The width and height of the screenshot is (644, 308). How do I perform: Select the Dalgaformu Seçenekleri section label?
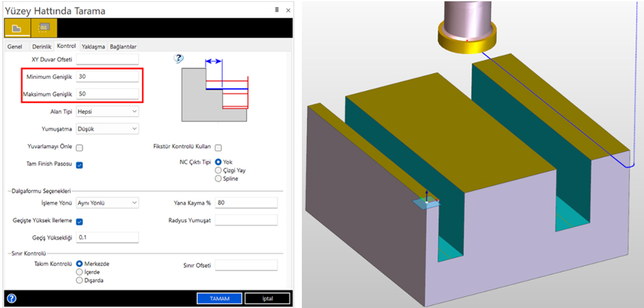click(x=40, y=191)
